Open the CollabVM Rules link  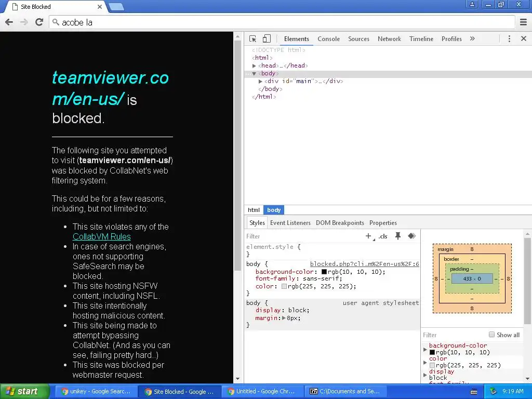[101, 236]
